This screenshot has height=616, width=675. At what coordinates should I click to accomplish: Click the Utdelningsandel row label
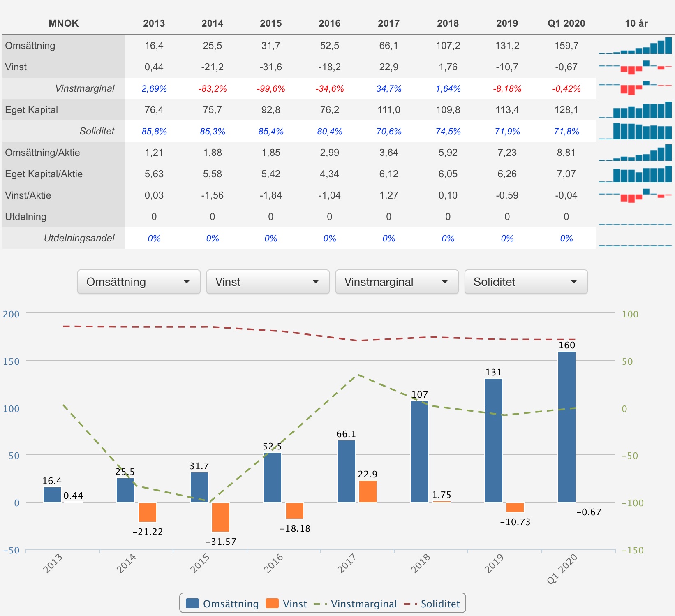[x=79, y=238]
